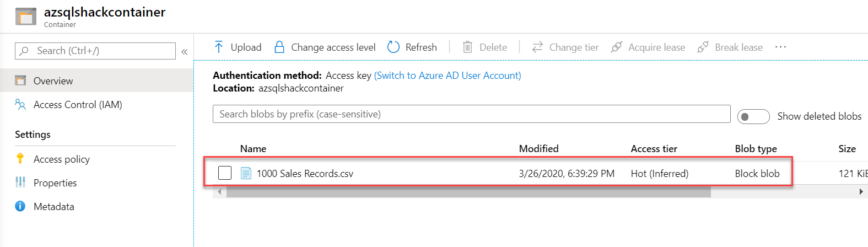Collapse the left sidebar menu

[x=185, y=51]
